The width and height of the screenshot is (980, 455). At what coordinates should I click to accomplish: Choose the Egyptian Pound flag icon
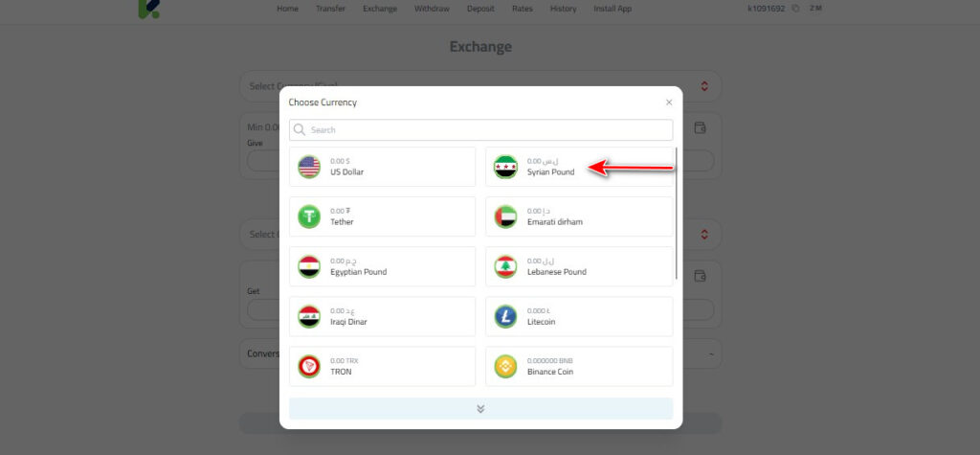309,266
